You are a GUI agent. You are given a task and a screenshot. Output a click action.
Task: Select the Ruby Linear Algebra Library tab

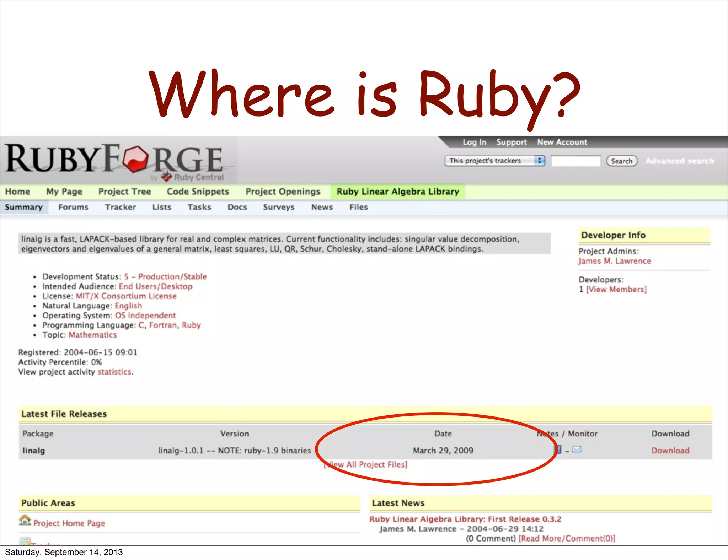398,192
